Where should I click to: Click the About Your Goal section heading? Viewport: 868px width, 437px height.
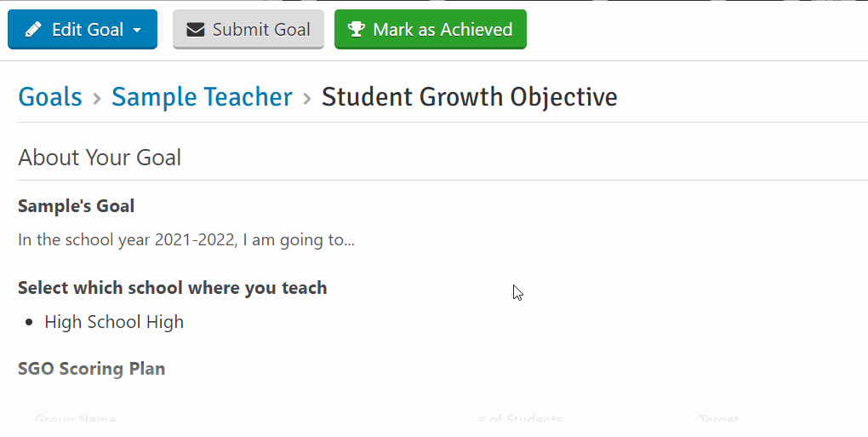pyautogui.click(x=100, y=158)
